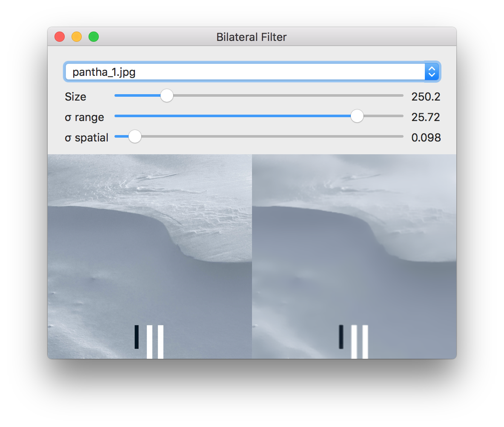Click the Bilateral Filter title bar
504x427 pixels.
tap(252, 37)
